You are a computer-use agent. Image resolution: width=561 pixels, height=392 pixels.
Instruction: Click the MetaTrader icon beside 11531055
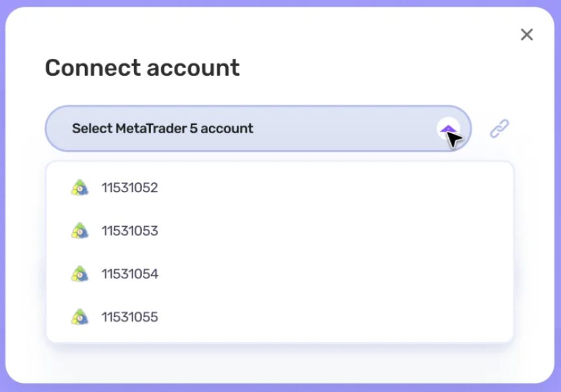coord(80,318)
